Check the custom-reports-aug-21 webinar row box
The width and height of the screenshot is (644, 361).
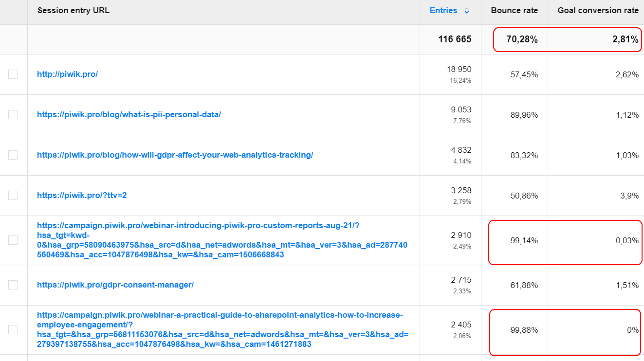click(13, 240)
